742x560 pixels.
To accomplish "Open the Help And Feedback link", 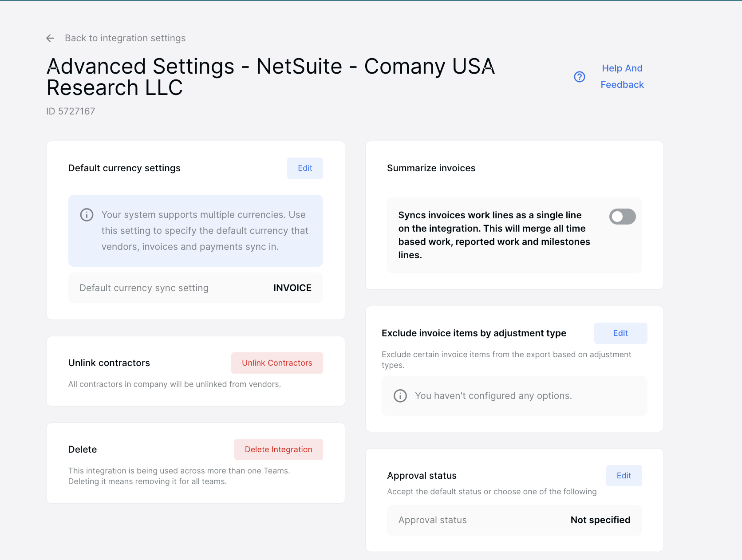I will [x=622, y=76].
